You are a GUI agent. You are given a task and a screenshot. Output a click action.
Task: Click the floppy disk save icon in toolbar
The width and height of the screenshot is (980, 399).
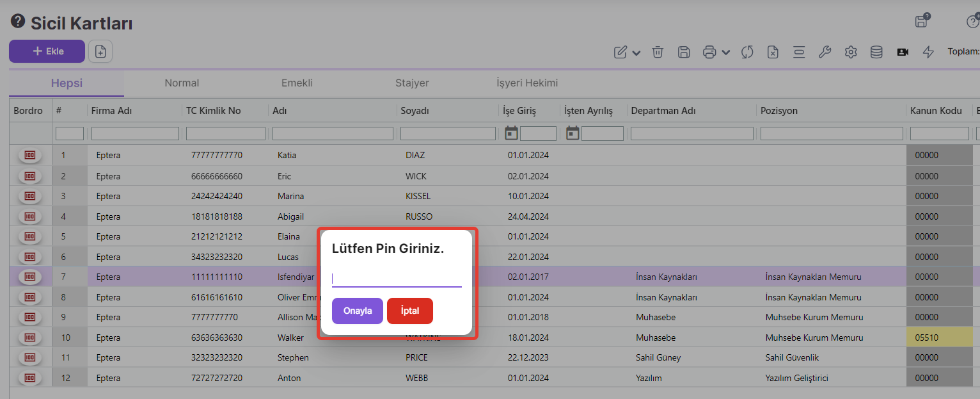pyautogui.click(x=684, y=53)
